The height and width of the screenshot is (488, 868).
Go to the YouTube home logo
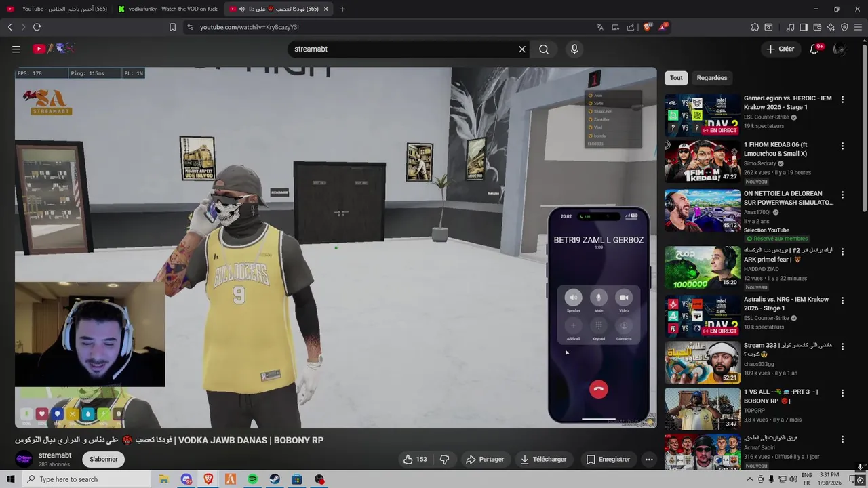(x=54, y=49)
